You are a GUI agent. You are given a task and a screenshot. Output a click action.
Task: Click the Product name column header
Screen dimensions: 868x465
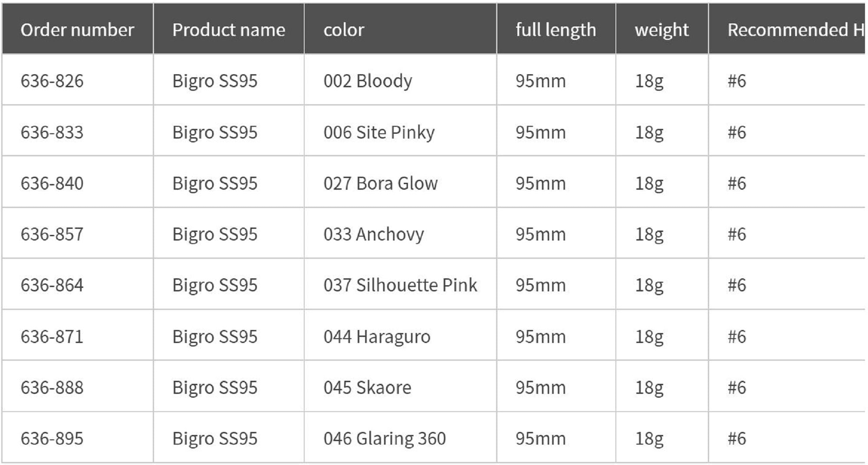[229, 30]
